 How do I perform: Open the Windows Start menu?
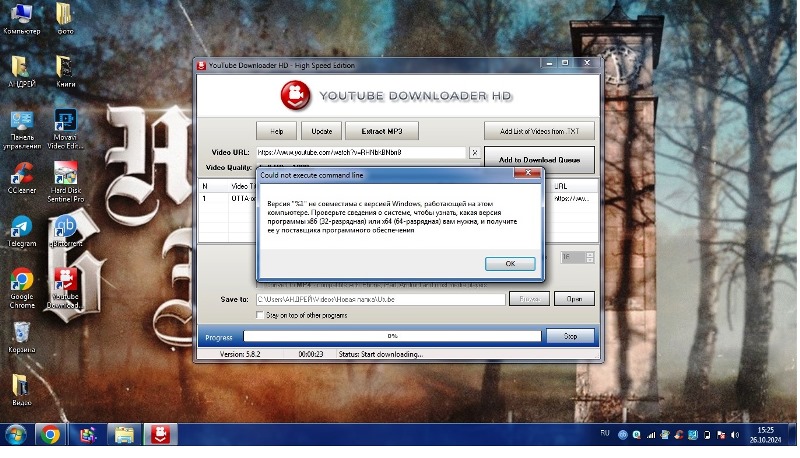coord(15,435)
